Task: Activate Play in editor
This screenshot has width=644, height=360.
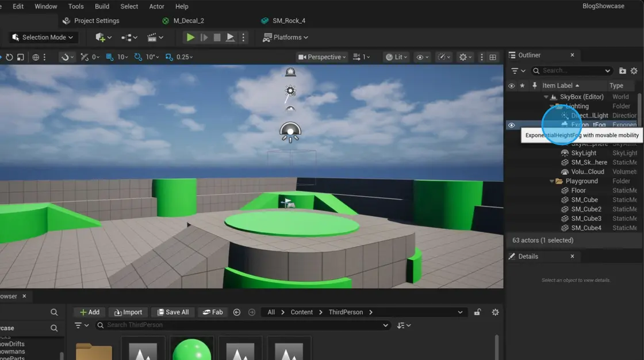Action: pyautogui.click(x=190, y=37)
